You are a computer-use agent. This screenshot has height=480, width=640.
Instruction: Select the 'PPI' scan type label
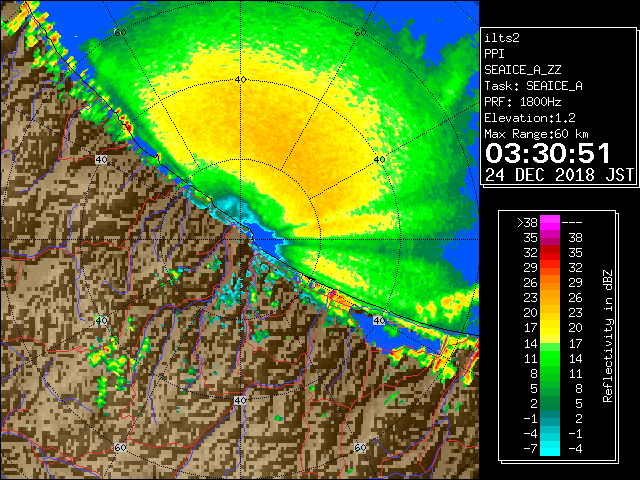(x=494, y=54)
